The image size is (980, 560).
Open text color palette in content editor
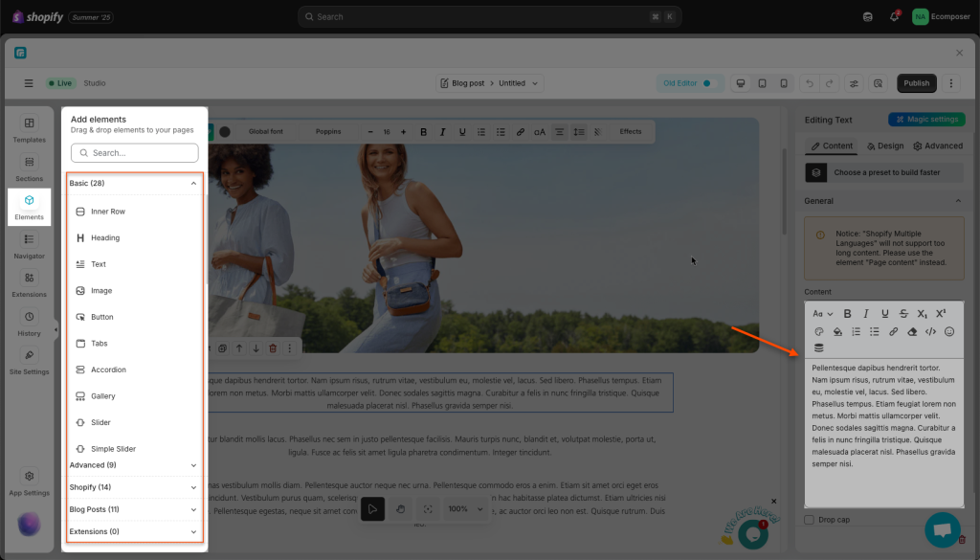click(819, 332)
